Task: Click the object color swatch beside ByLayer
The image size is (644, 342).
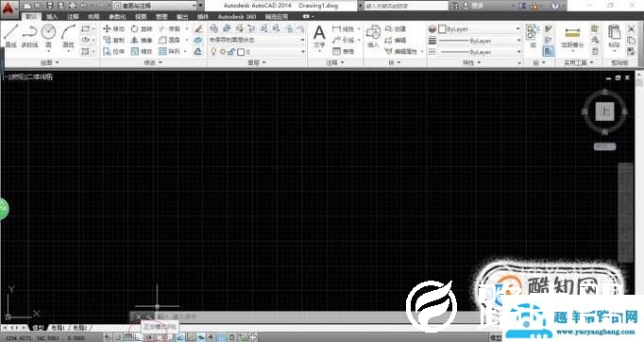Action: click(442, 29)
